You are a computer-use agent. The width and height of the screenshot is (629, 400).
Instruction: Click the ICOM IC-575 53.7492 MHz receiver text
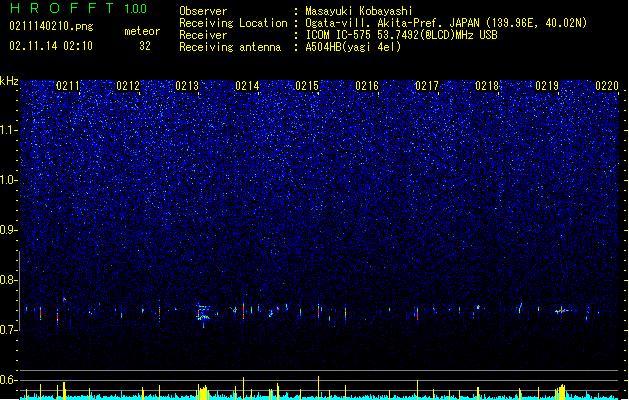[402, 35]
